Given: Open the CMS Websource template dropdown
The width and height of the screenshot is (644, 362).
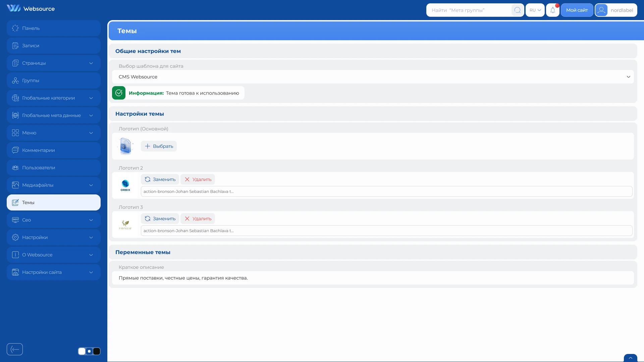Looking at the screenshot, I should [x=373, y=77].
